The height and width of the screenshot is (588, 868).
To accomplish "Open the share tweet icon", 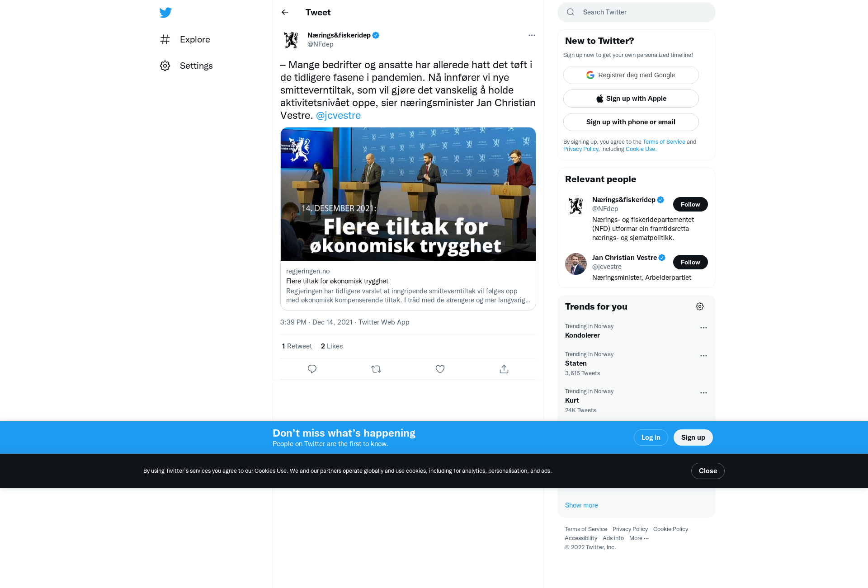I will click(x=504, y=369).
